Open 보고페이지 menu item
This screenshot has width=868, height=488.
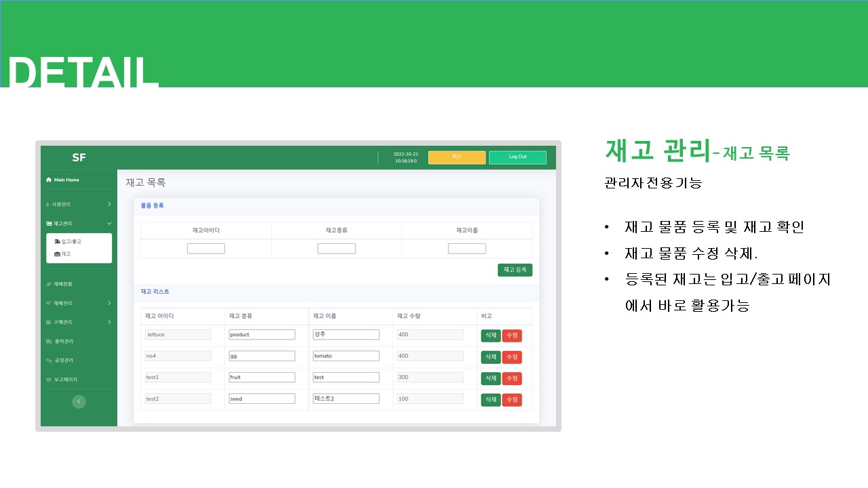[x=61, y=380]
